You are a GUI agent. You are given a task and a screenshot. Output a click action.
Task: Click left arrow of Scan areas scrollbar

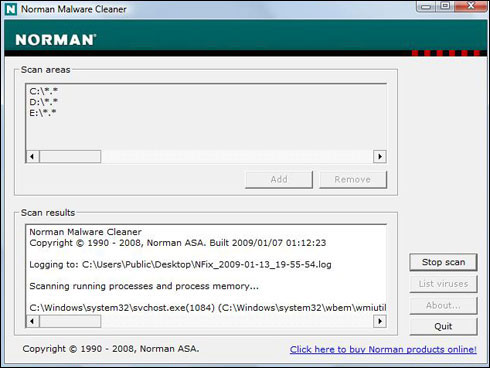32,156
